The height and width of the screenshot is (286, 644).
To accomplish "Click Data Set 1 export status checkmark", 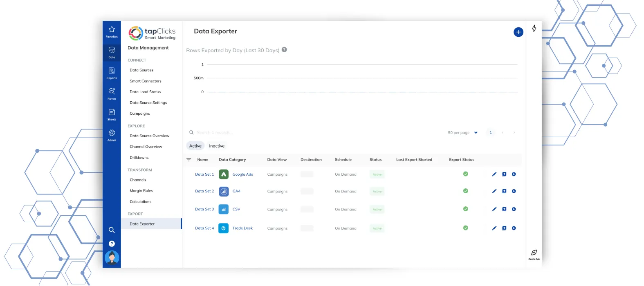I will click(x=465, y=174).
